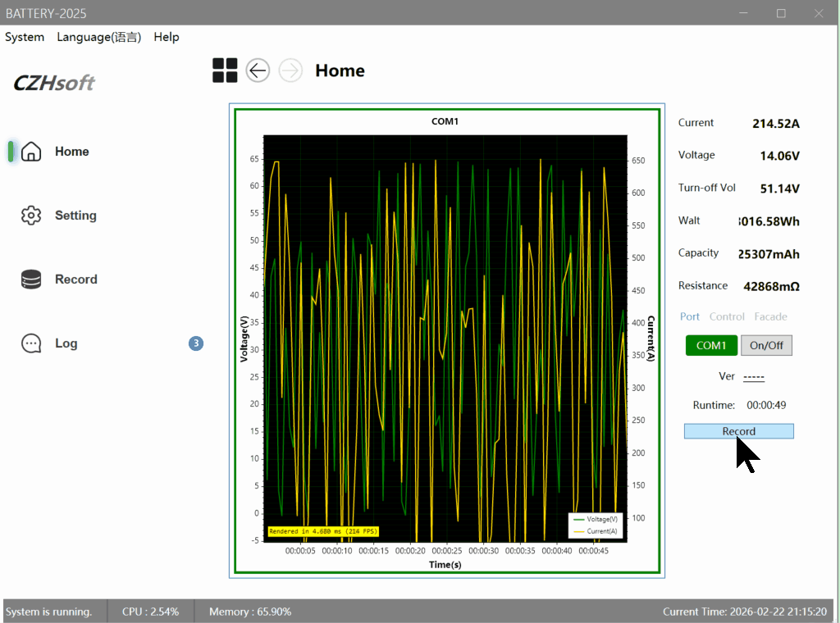Select Setting label in sidebar

[x=75, y=215]
